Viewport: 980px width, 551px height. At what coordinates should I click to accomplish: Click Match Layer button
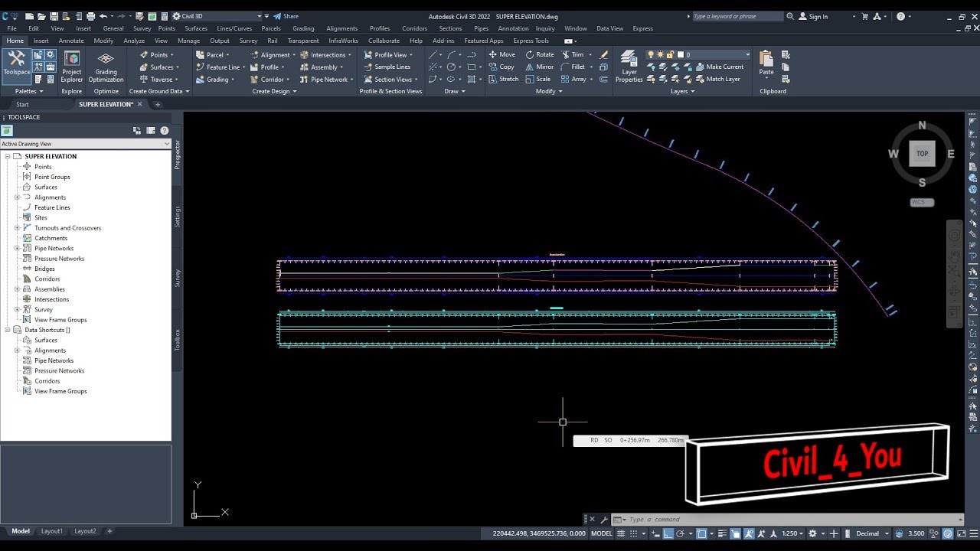pyautogui.click(x=718, y=79)
